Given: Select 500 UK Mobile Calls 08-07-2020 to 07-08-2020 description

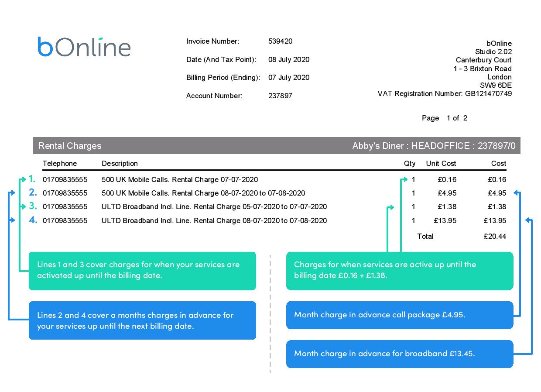Looking at the screenshot, I should click(x=203, y=193).
